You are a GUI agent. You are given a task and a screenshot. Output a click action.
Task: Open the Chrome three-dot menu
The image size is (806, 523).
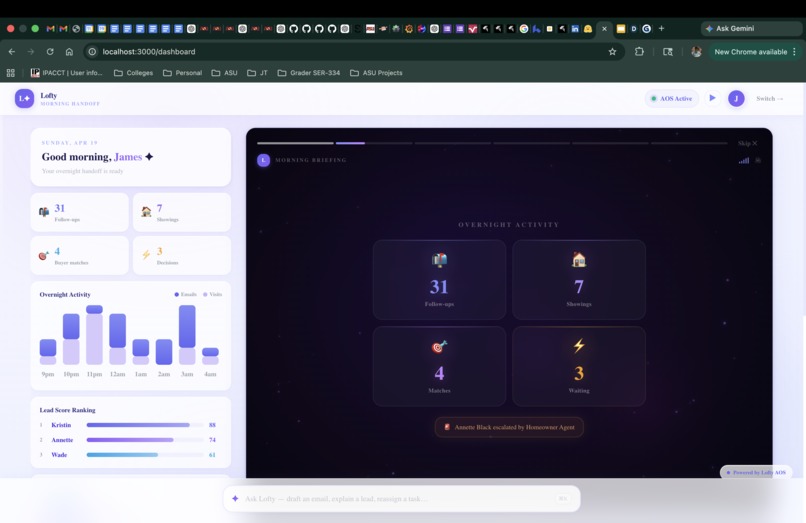(x=795, y=52)
